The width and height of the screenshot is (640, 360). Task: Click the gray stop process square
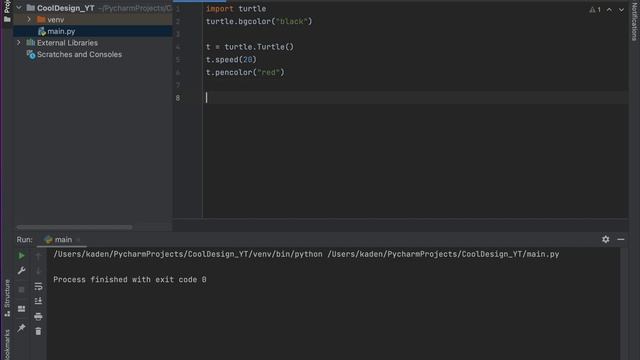pyautogui.click(x=21, y=290)
